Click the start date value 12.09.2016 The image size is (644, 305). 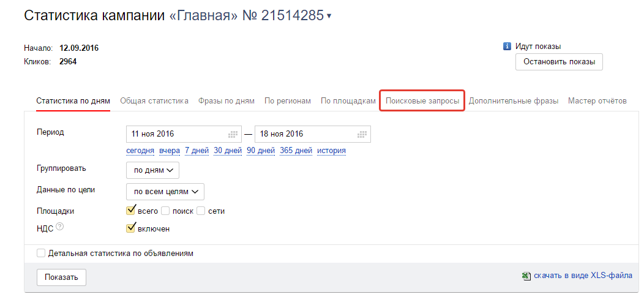tap(79, 48)
